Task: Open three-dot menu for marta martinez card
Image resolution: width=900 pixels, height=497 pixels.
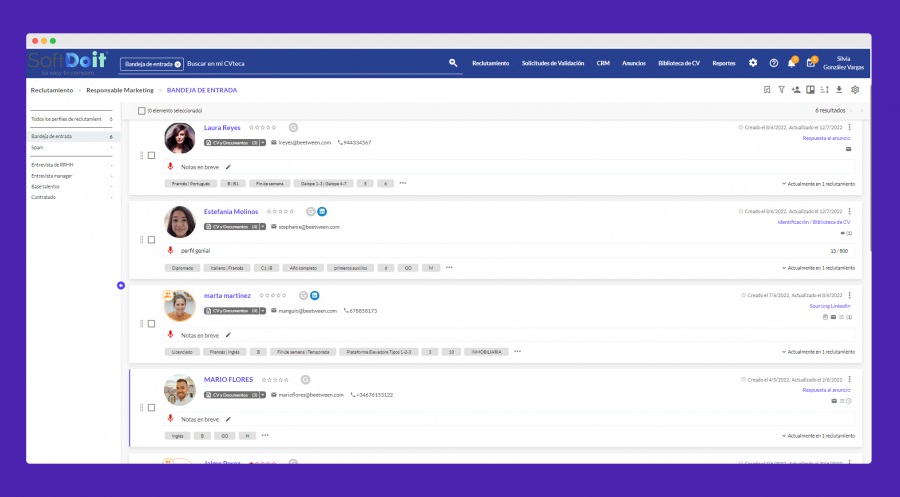Action: (850, 295)
